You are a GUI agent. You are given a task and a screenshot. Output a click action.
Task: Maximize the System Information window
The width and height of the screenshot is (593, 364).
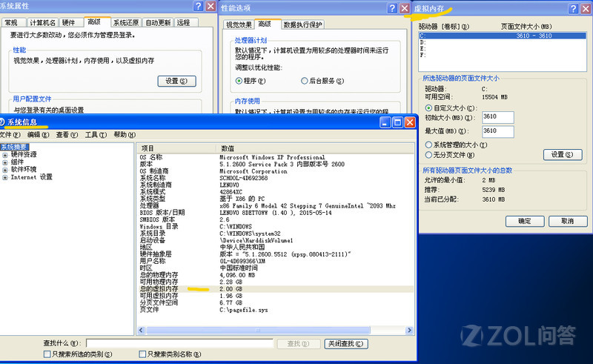pyautogui.click(x=397, y=122)
